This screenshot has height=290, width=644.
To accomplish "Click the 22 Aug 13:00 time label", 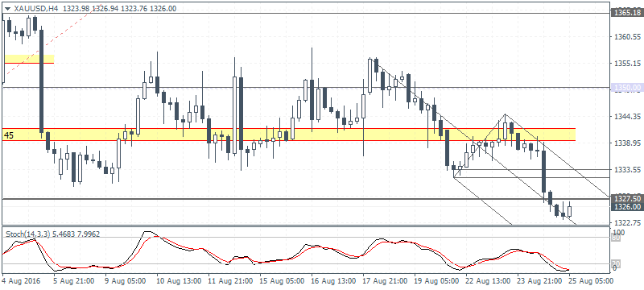I will (x=487, y=282).
